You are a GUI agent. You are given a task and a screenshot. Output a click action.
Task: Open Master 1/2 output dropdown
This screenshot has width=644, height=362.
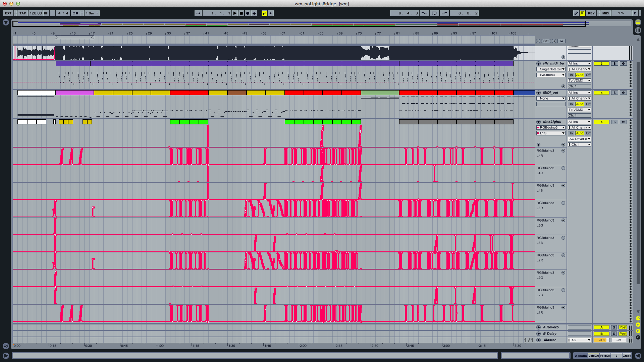(579, 340)
